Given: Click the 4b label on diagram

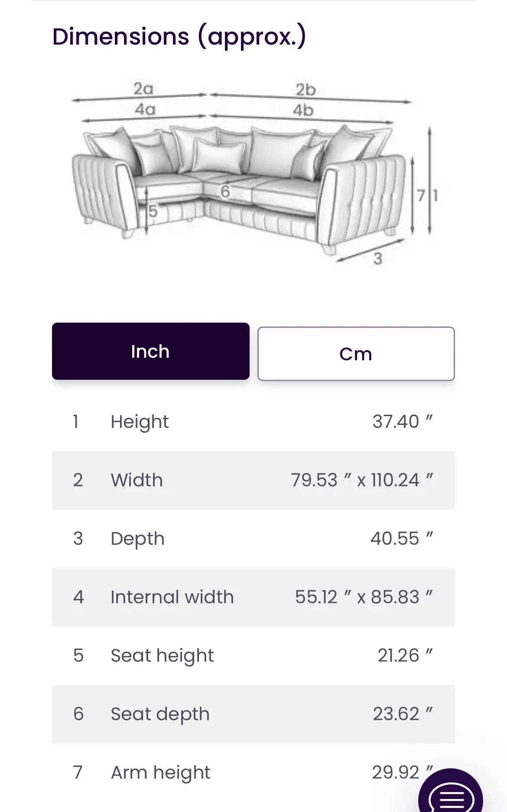Looking at the screenshot, I should 303,110.
